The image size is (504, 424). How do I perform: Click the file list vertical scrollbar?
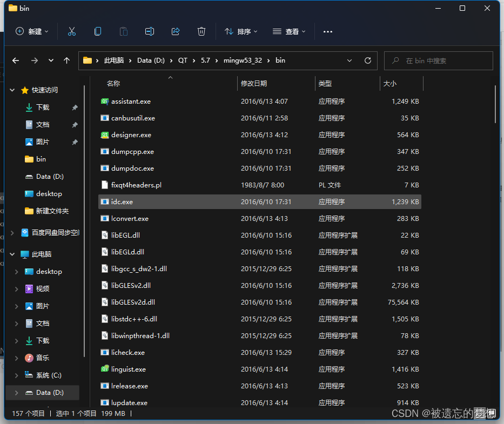pos(495,104)
